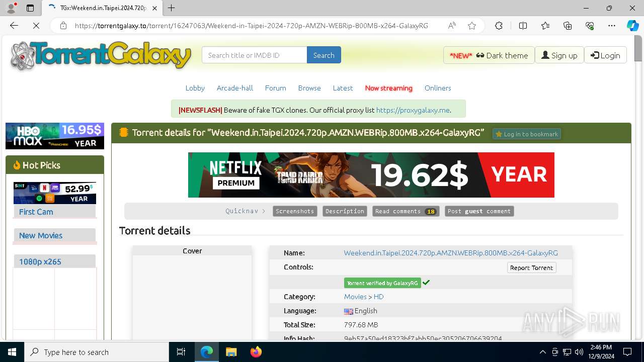Open Browser essentials icon
This screenshot has height=362, width=644.
pos(590,26)
